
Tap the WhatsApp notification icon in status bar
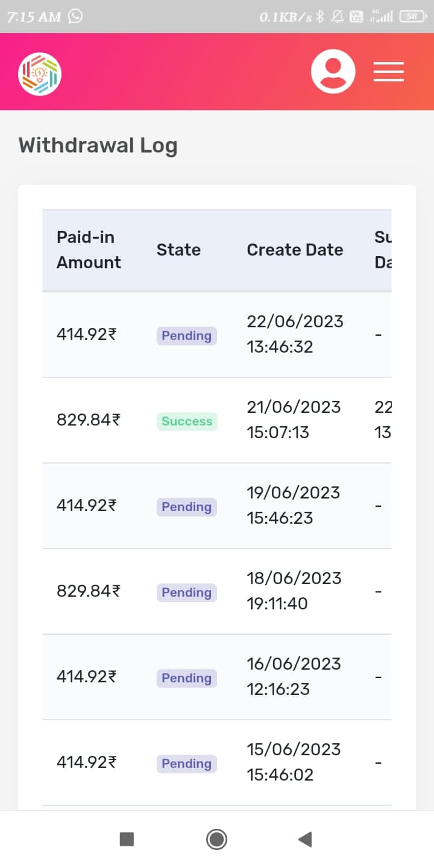point(75,16)
